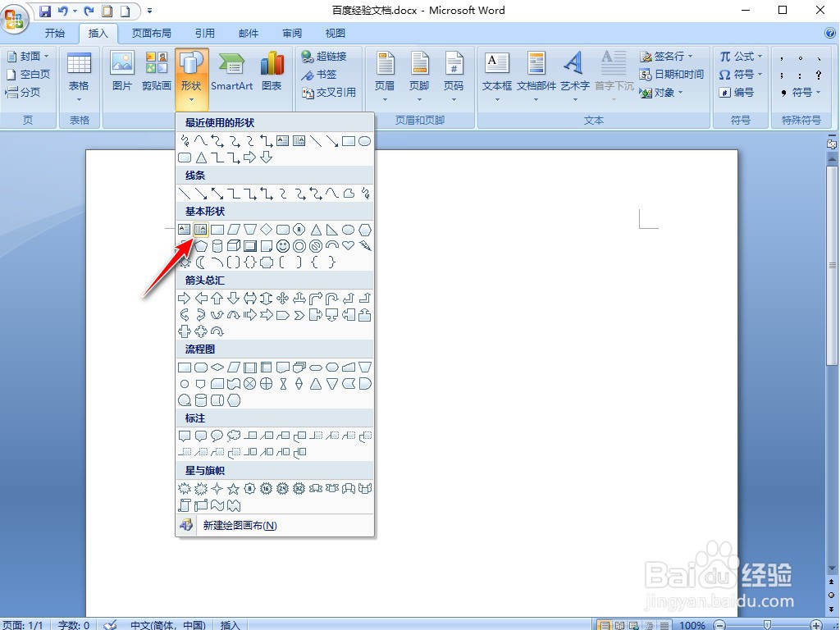Choose left-right arrow in block arrows

pyautogui.click(x=249, y=299)
